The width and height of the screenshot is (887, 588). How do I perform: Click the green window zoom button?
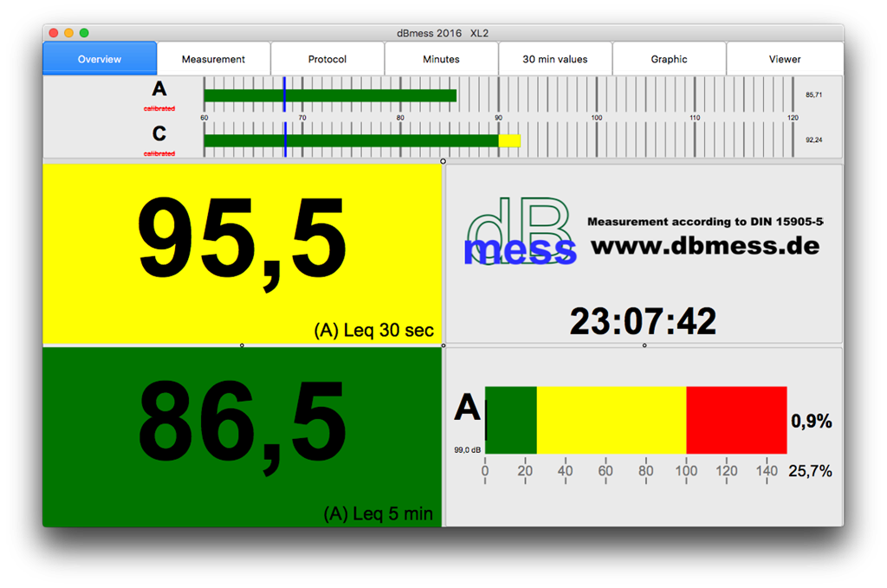[x=84, y=33]
